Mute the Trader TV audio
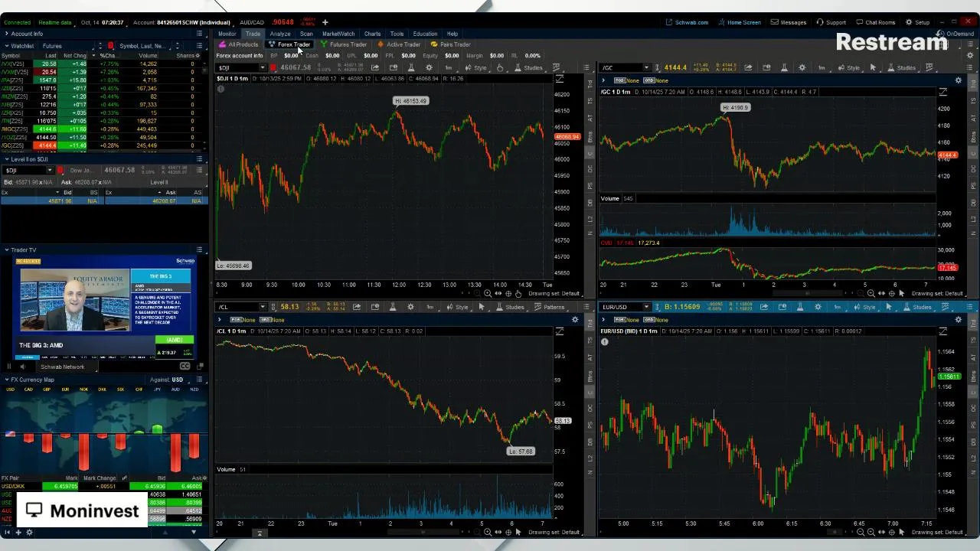 [21, 367]
